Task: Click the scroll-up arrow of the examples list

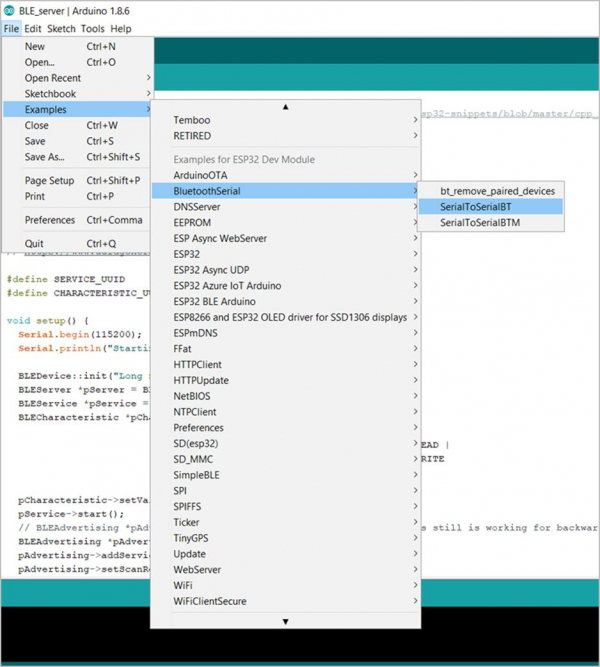Action: point(286,107)
